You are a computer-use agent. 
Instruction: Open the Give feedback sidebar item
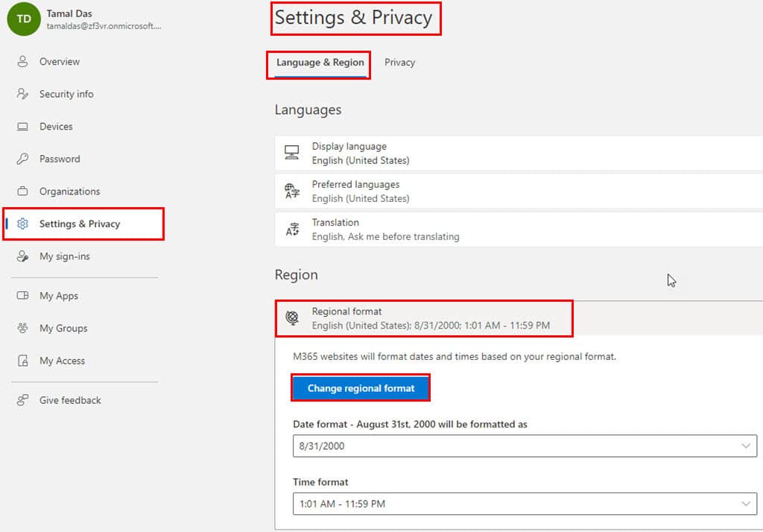click(x=70, y=400)
